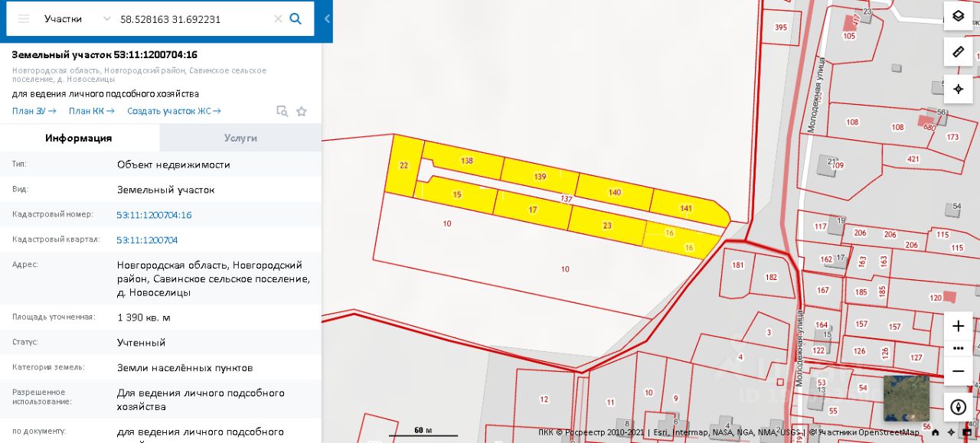Zoom out with the minus button
Image resolution: width=980 pixels, height=443 pixels.
point(958,371)
